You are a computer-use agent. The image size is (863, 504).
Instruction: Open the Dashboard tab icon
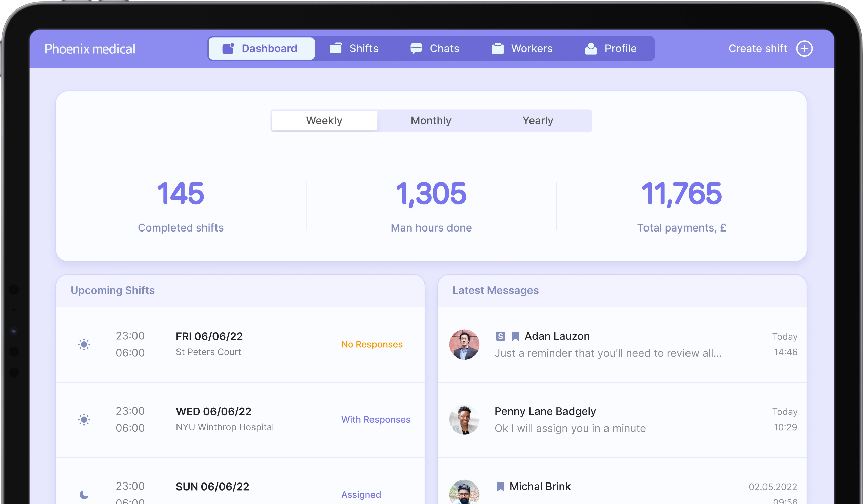pyautogui.click(x=229, y=48)
